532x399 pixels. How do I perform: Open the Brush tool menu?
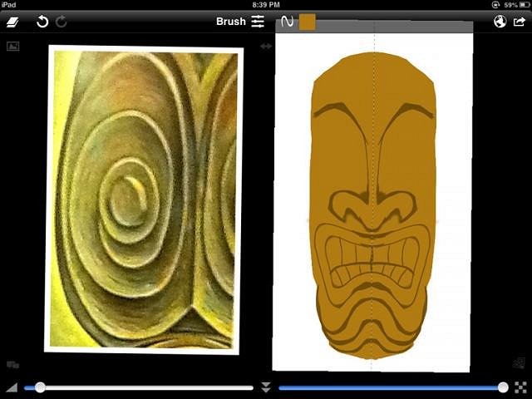point(230,22)
